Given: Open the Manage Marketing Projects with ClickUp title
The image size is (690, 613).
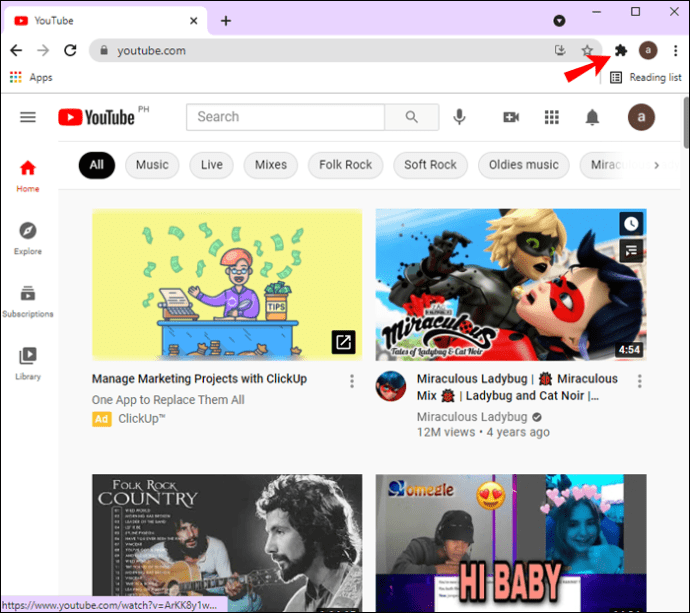Looking at the screenshot, I should pos(199,379).
